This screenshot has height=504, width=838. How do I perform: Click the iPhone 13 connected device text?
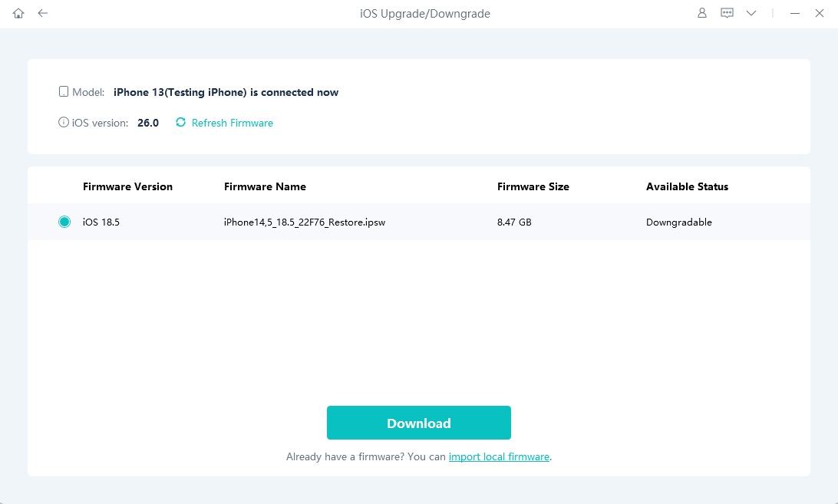coord(226,93)
